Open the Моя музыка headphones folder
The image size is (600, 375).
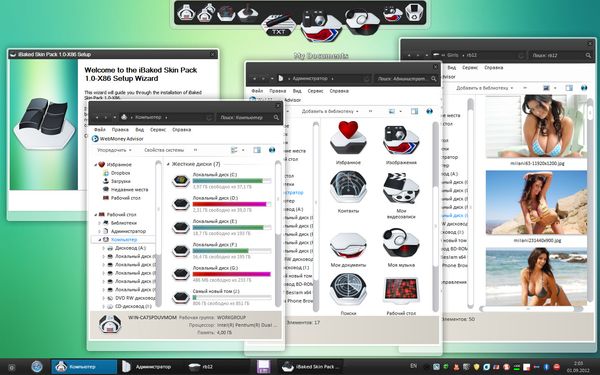point(401,243)
